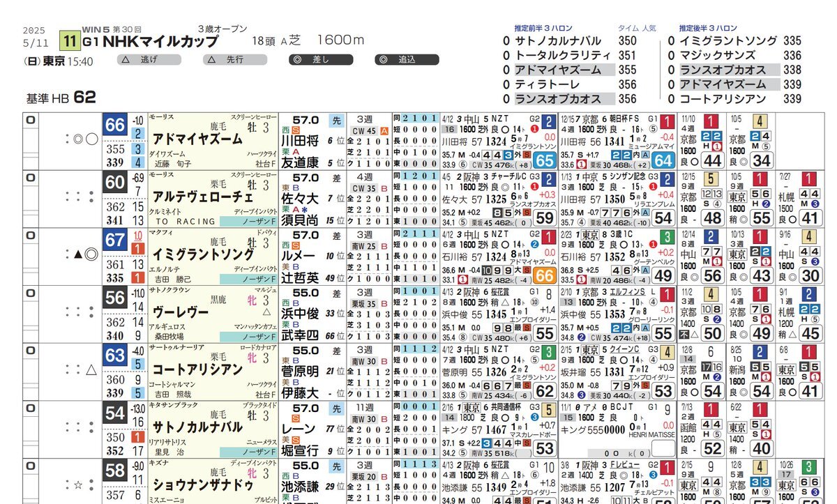This screenshot has height=504, width=837.
Task: Click trainer name 友道康
Action: tap(300, 162)
